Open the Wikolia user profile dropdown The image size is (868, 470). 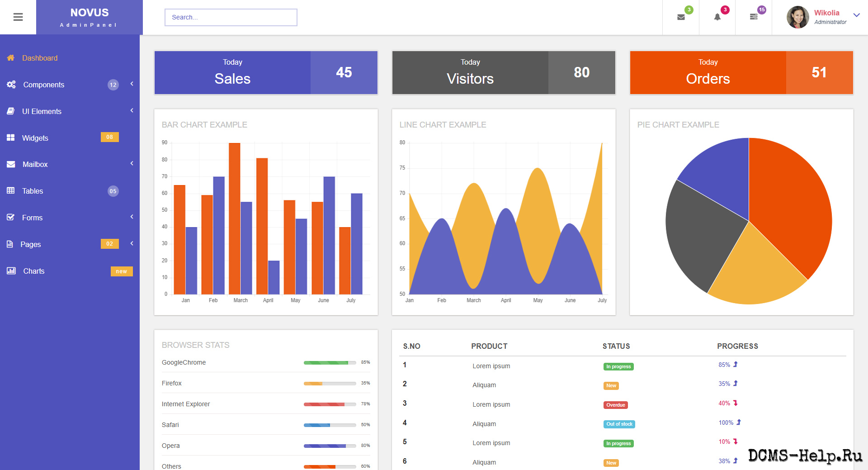coord(856,15)
